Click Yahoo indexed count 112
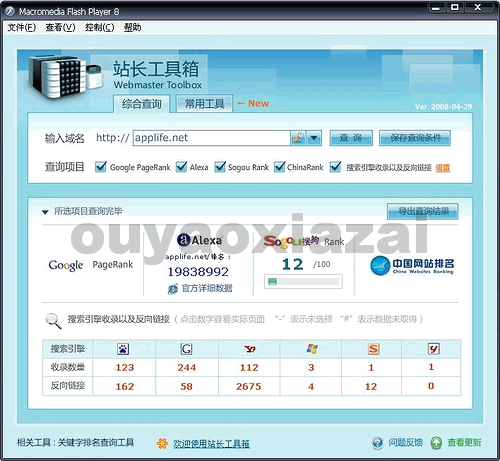 click(249, 368)
